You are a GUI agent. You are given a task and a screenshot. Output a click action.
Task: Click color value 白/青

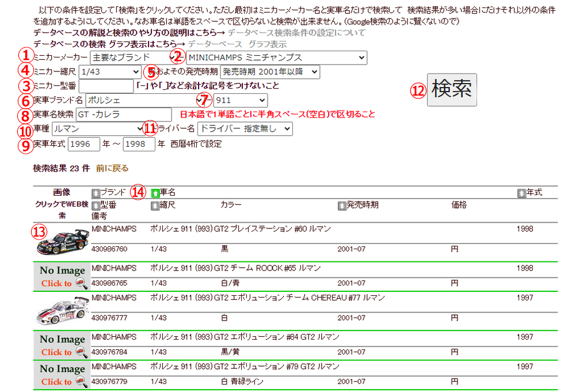click(x=230, y=283)
